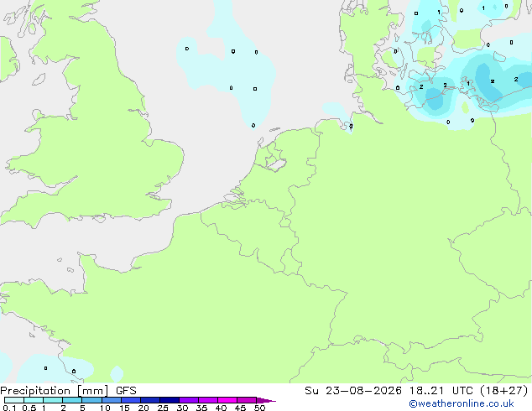Click the 'Precipitation' title word
Viewport: 532px width, 411px height.
pos(35,391)
